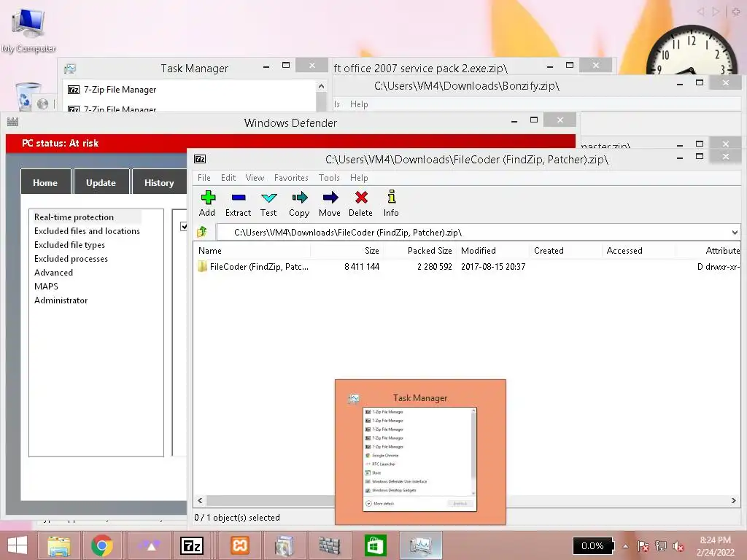Viewport: 747px width, 560px height.
Task: Open the Help menu in FileCoder window
Action: 359,178
